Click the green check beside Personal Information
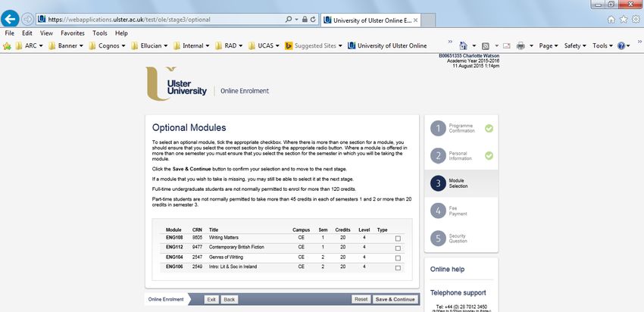The height and width of the screenshot is (312, 644). pyautogui.click(x=489, y=155)
